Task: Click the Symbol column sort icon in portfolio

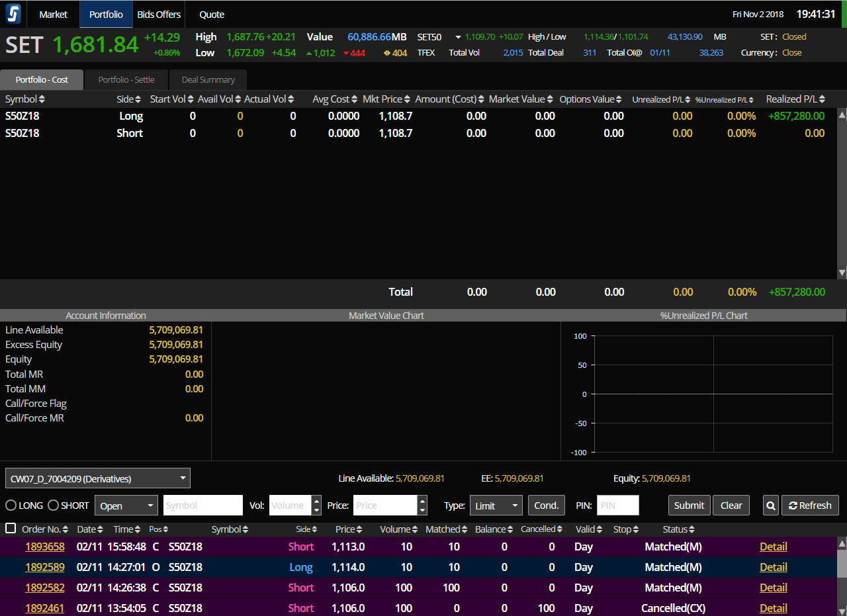Action: click(x=42, y=99)
